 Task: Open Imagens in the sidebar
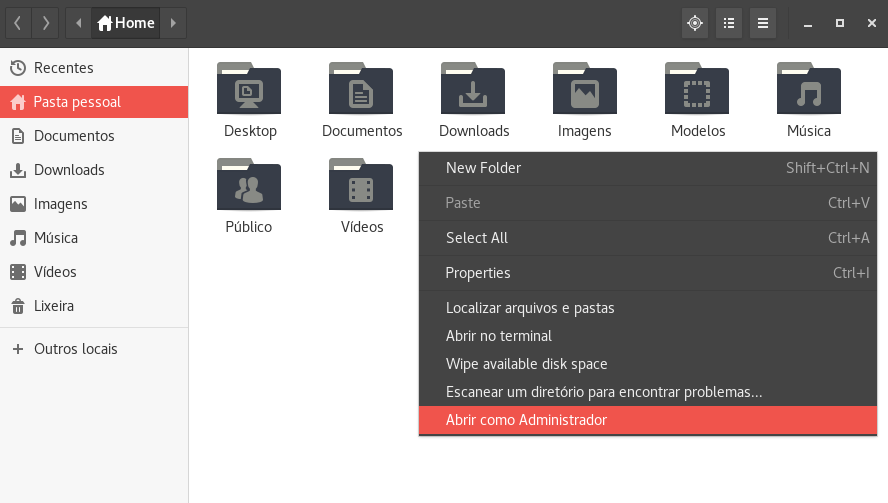(x=94, y=204)
